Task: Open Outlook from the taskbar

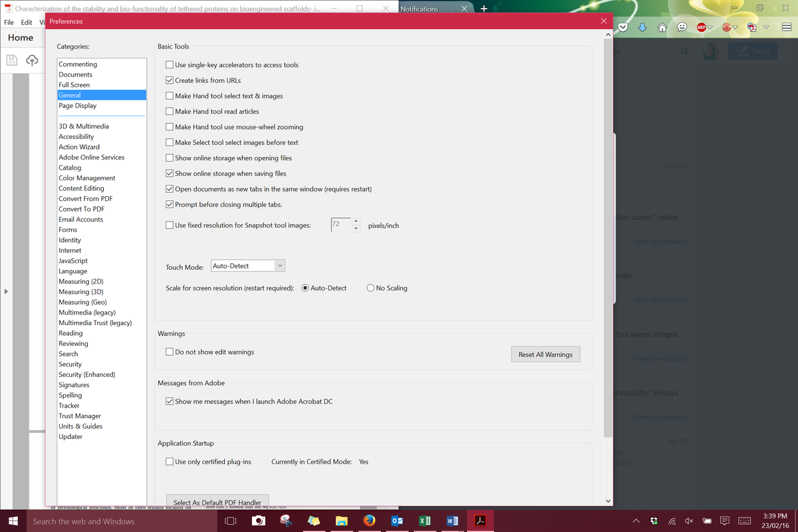Action: [396, 521]
